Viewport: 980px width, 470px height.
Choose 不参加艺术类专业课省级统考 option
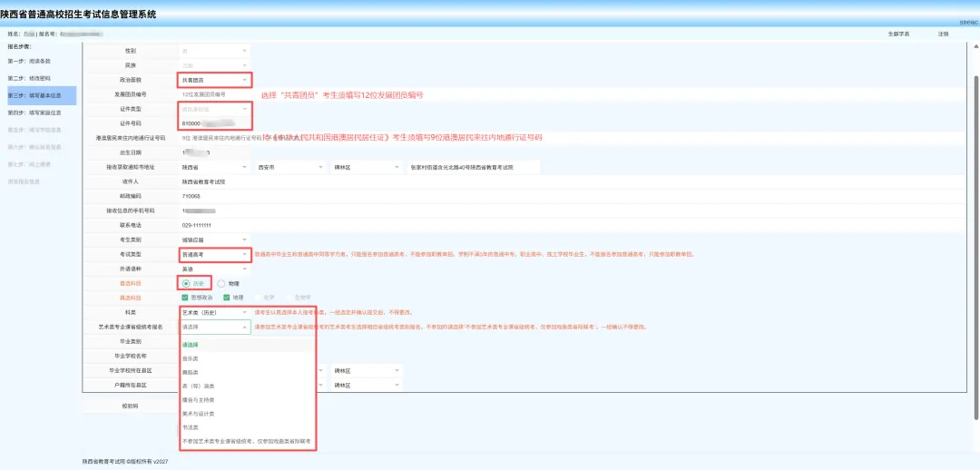247,441
